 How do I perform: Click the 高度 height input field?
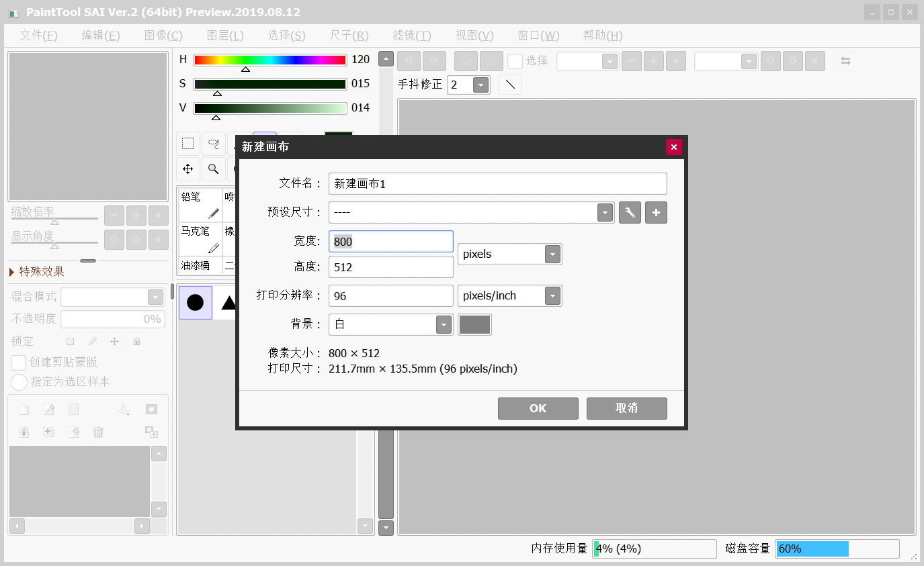[x=391, y=267]
